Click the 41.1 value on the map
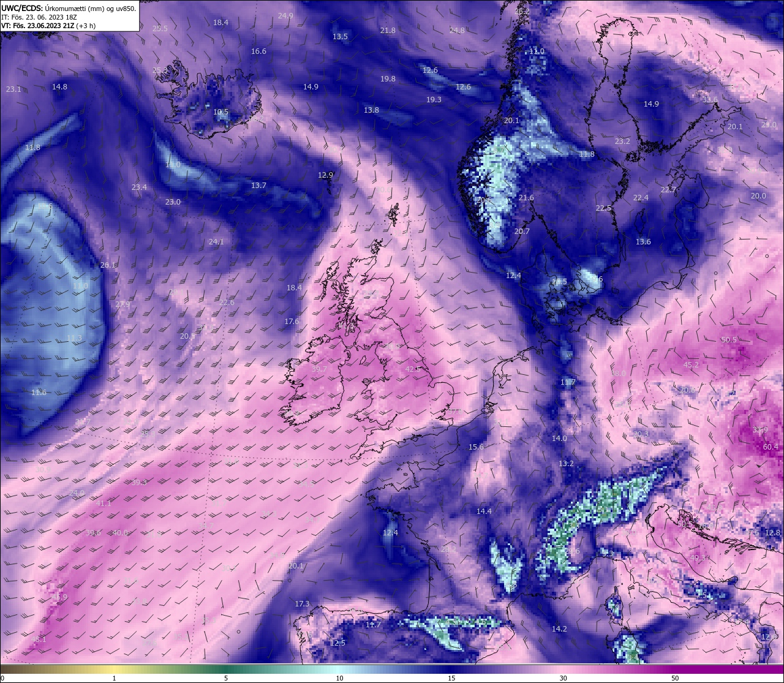Viewport: 784px width, 683px height. (x=104, y=504)
